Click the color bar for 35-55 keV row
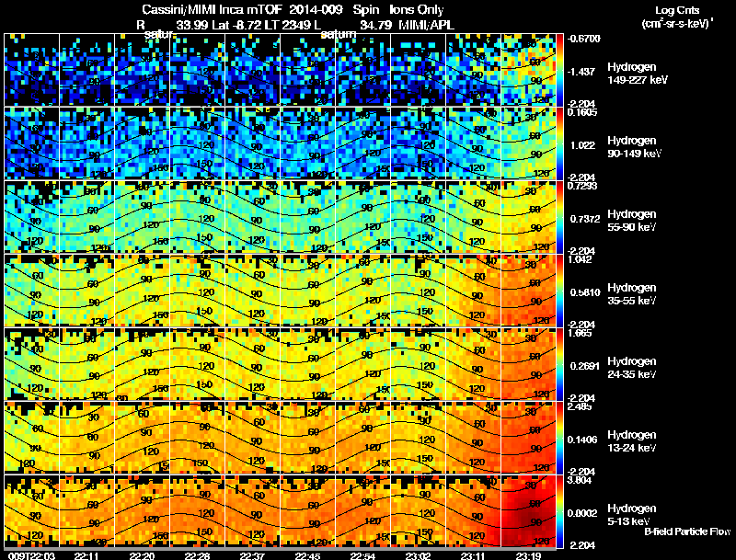Screen dimensions: 736x560 [559, 291]
